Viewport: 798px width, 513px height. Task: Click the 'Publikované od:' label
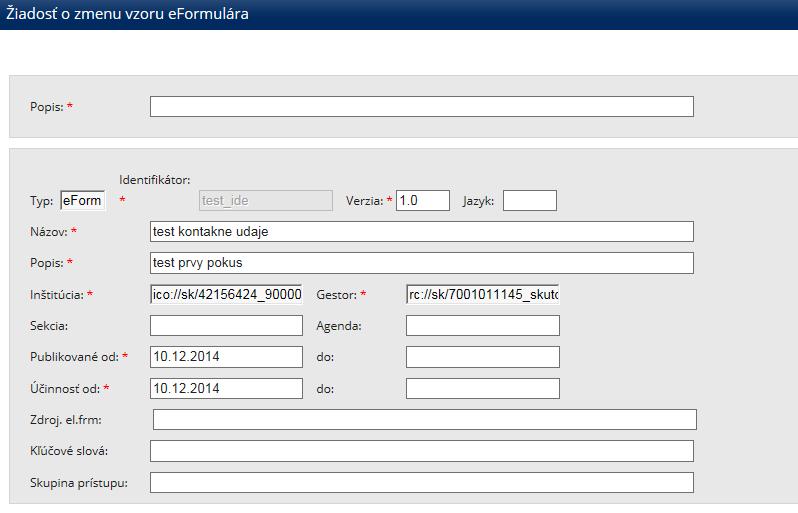(74, 357)
